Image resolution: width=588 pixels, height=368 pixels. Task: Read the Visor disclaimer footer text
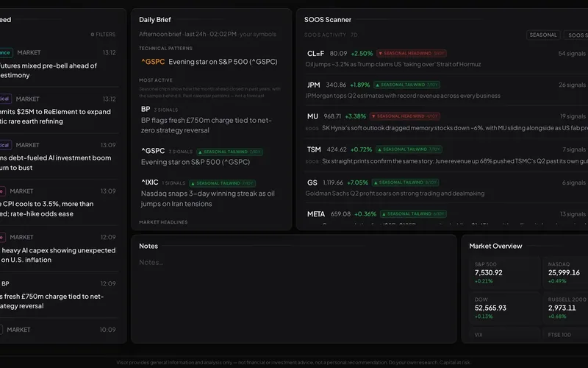(x=293, y=362)
